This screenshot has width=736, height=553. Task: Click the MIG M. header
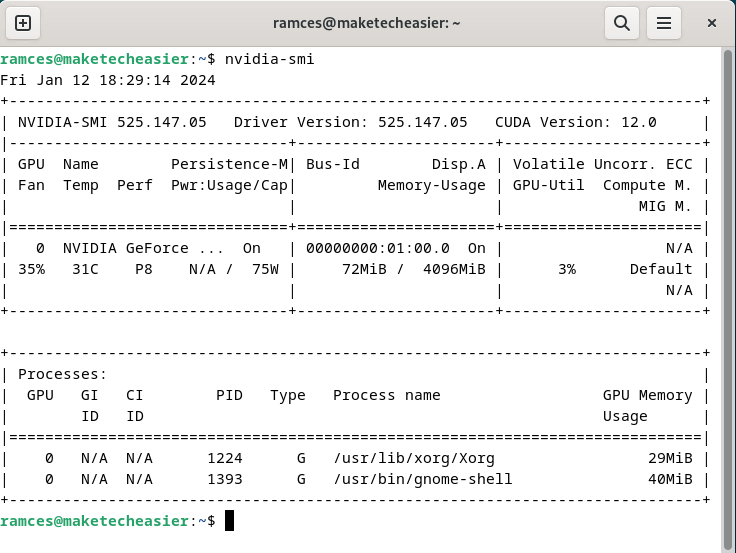[665, 207]
